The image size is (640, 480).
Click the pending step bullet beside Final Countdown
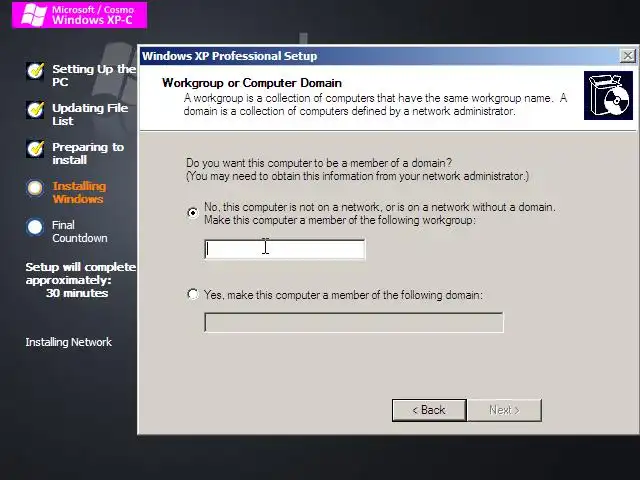[x=35, y=227]
